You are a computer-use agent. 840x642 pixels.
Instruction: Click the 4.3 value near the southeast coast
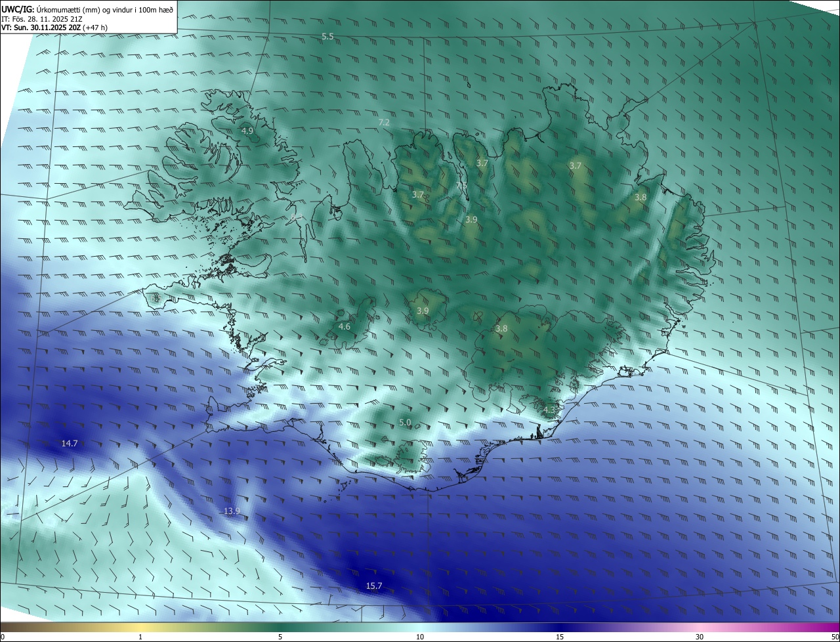(x=549, y=410)
